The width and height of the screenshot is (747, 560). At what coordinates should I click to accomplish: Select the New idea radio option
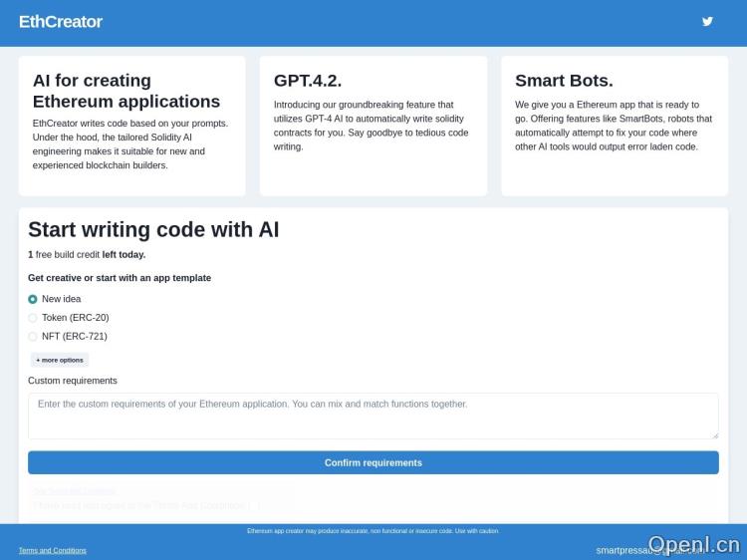(33, 299)
